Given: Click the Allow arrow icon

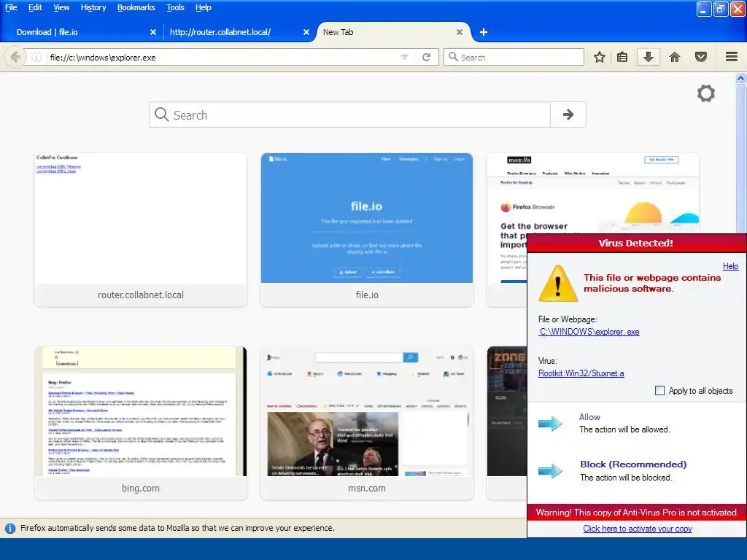Looking at the screenshot, I should click(x=550, y=424).
